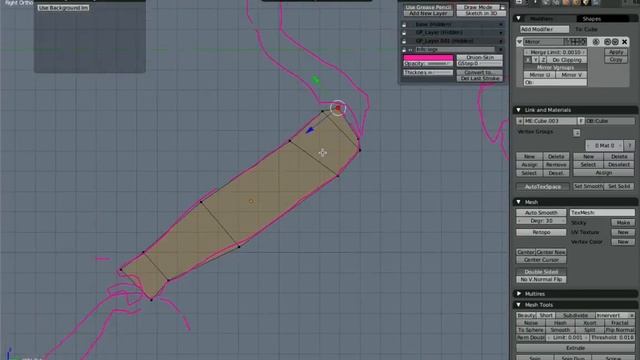Image resolution: width=640 pixels, height=360 pixels.
Task: Toggle mirror Y axis in Mirror modifier
Action: [x=536, y=60]
